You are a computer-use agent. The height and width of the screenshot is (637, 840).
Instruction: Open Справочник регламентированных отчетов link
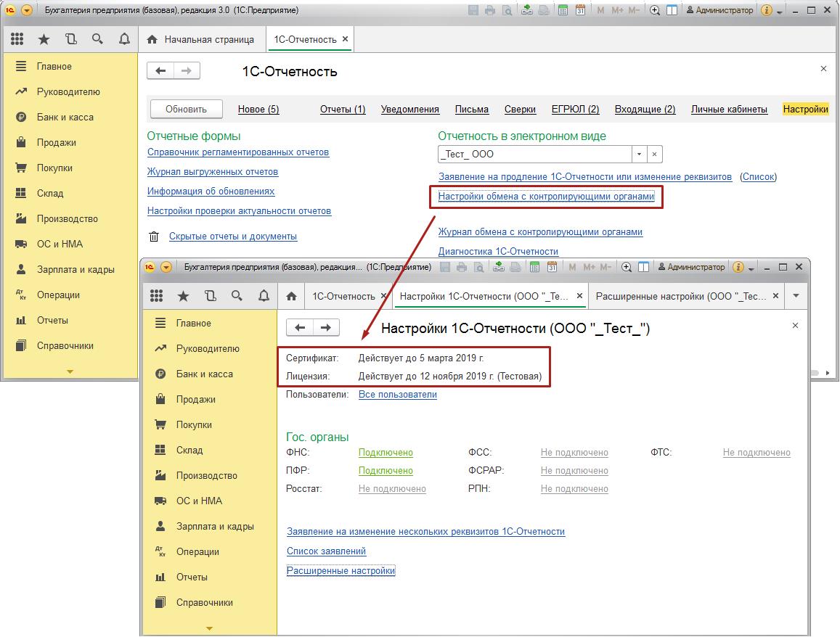(238, 152)
